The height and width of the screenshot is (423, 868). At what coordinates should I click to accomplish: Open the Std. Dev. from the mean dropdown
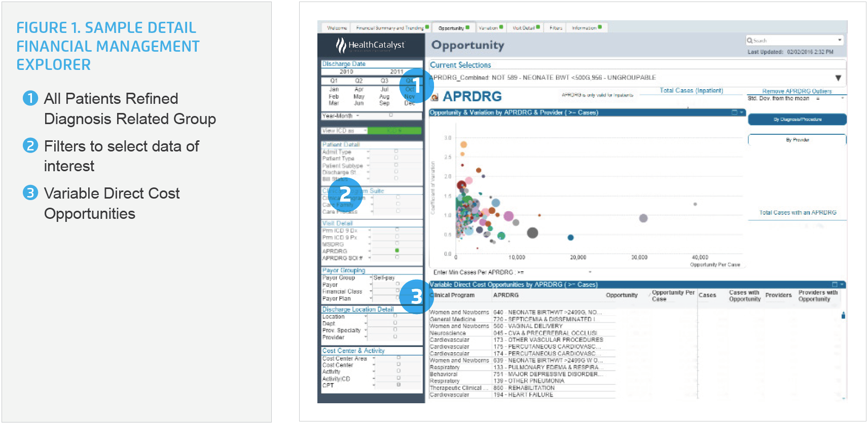843,98
